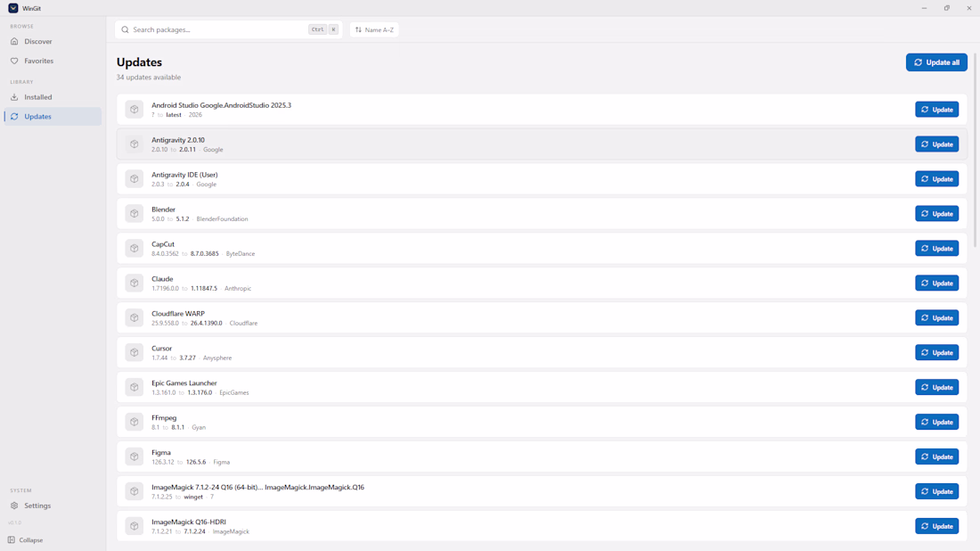The height and width of the screenshot is (551, 980).
Task: Click the search magnifier icon
Action: click(125, 29)
